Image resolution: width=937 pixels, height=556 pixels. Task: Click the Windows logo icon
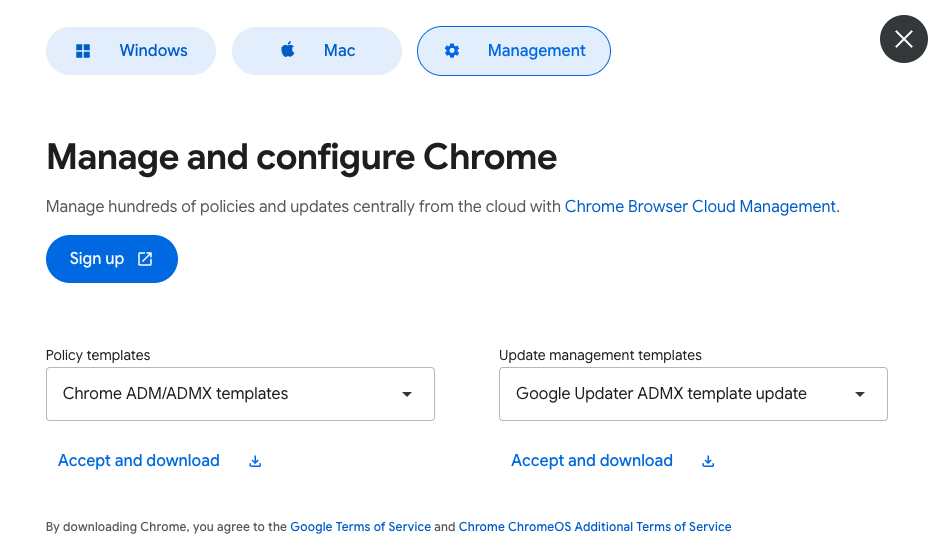tap(83, 51)
